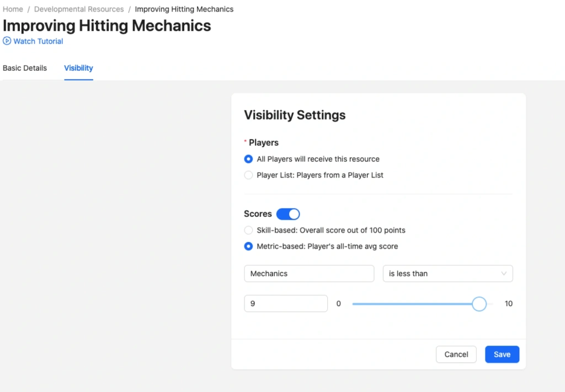Click the score value input showing 9
565x392 pixels.
[286, 304]
